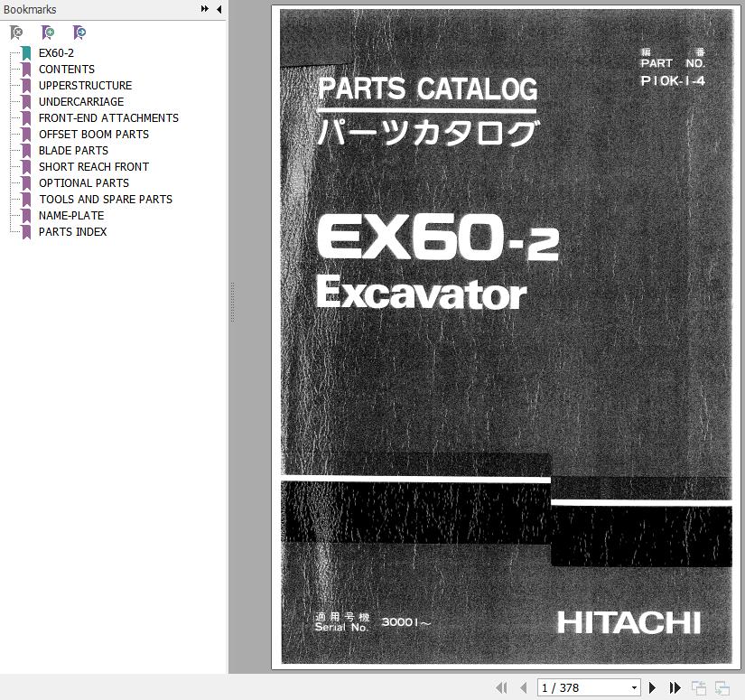Go to the first page
The width and height of the screenshot is (745, 700).
(501, 687)
